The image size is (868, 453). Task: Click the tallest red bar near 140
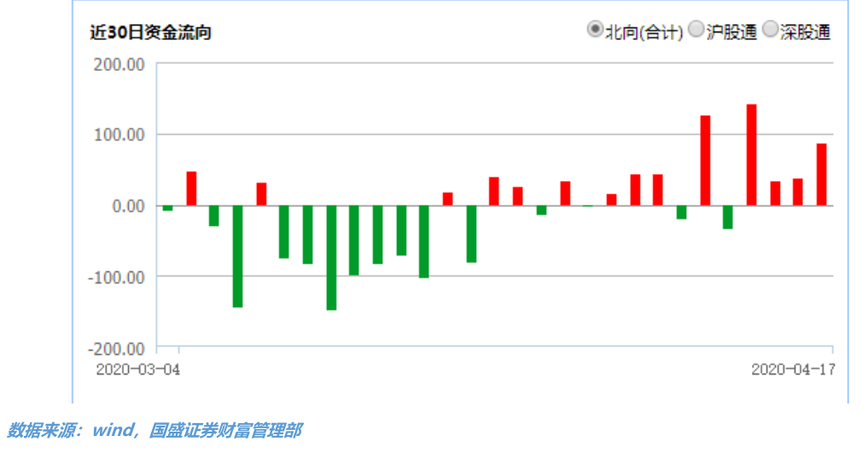[x=751, y=155]
